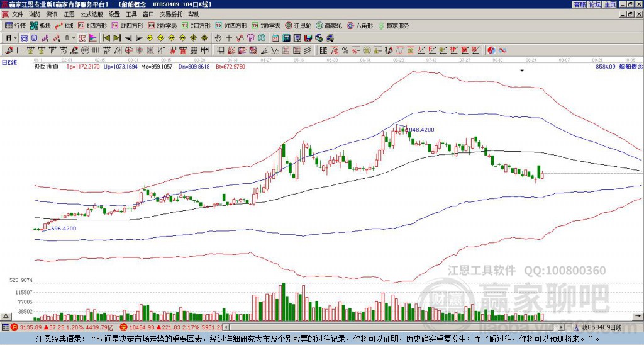Click the grid icon in status bar
Viewport: 644px width, 345px height.
pyautogui.click(x=5, y=327)
